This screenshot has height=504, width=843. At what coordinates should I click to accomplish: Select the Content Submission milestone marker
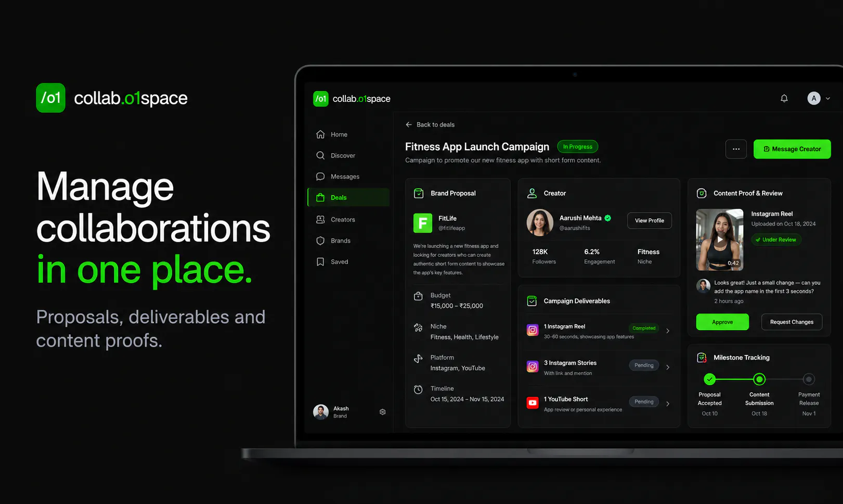coord(759,379)
